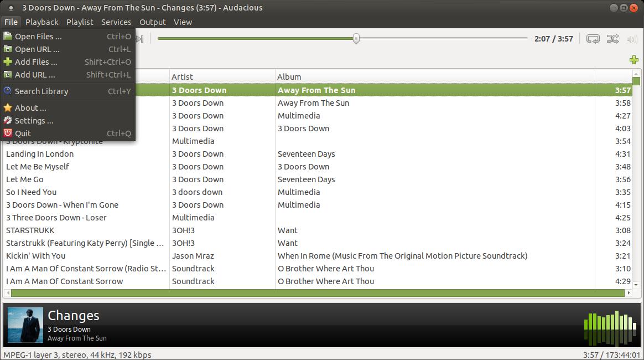The image size is (644, 360).
Task: Click the Changes song title in info bar
Action: click(74, 315)
